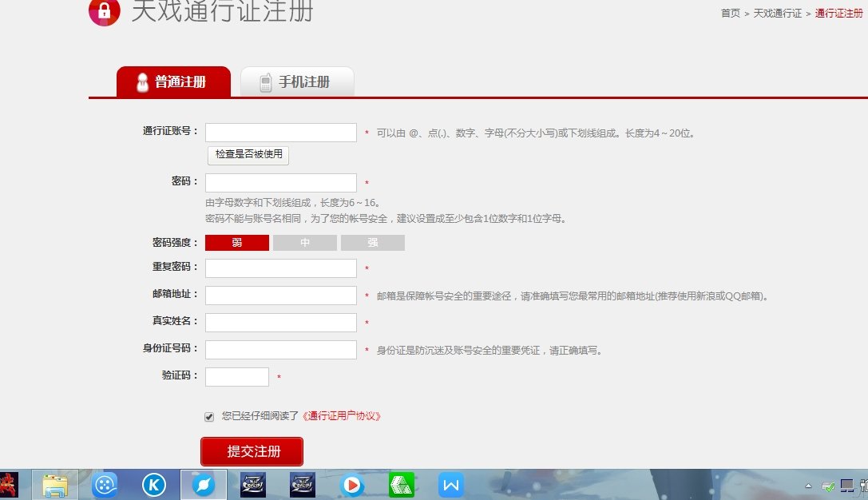
Task: Open the blue W app in taskbar
Action: click(x=450, y=485)
